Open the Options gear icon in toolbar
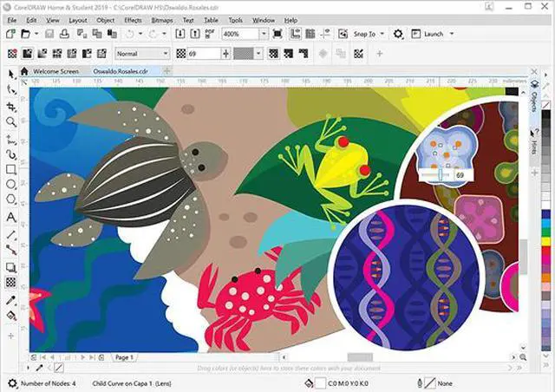This screenshot has width=555, height=392. (398, 34)
